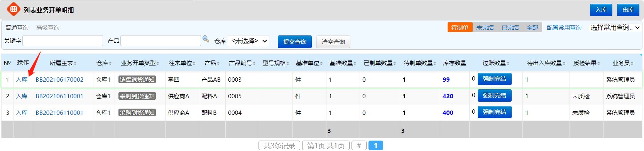Sort by 往来单位 column header
644x151 pixels.
coord(182,63)
